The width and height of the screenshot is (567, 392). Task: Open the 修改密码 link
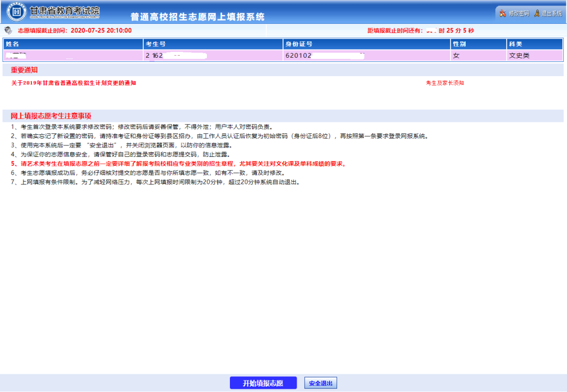(518, 13)
